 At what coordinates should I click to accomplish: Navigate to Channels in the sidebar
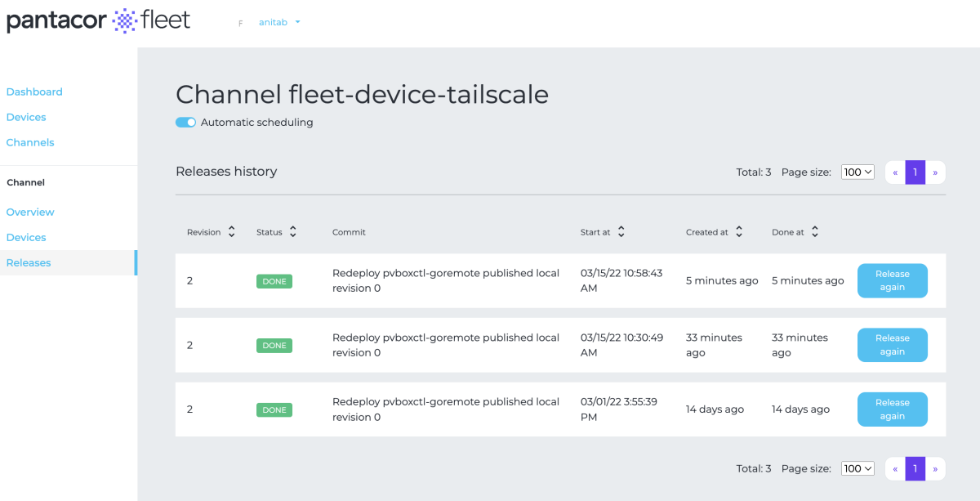pos(30,142)
